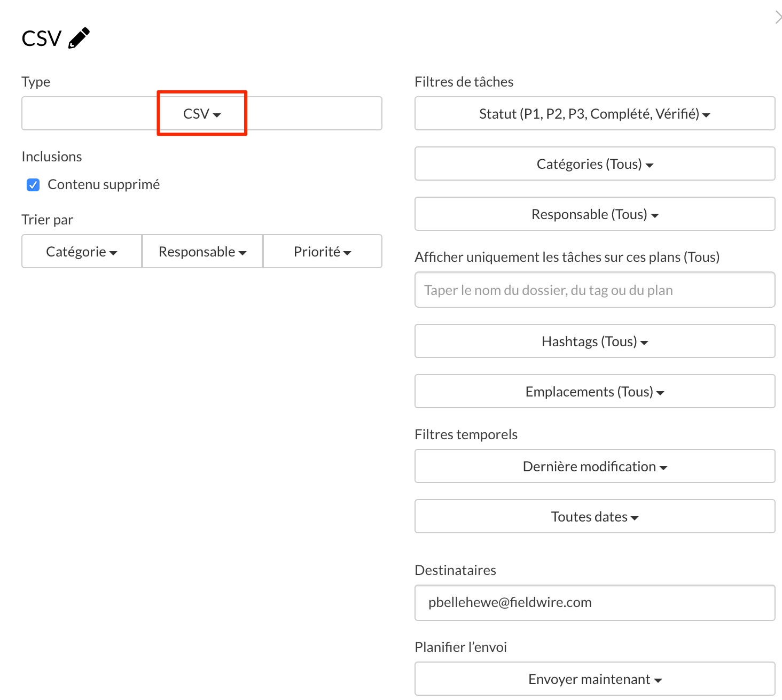Click the chevron arrow at top right

tap(778, 18)
